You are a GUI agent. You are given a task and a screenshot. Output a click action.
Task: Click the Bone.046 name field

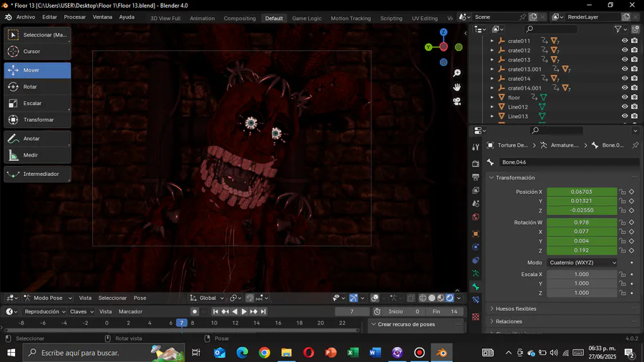568,162
